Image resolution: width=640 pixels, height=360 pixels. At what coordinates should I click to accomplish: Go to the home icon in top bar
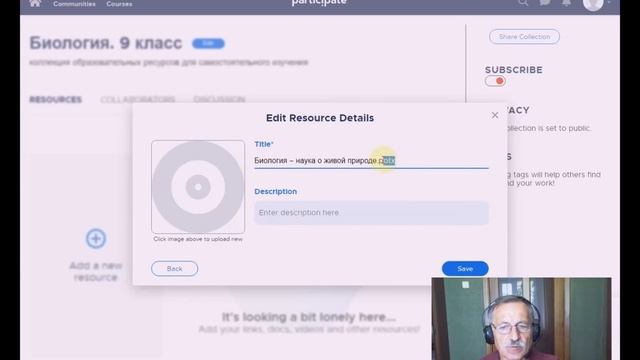tap(35, 4)
